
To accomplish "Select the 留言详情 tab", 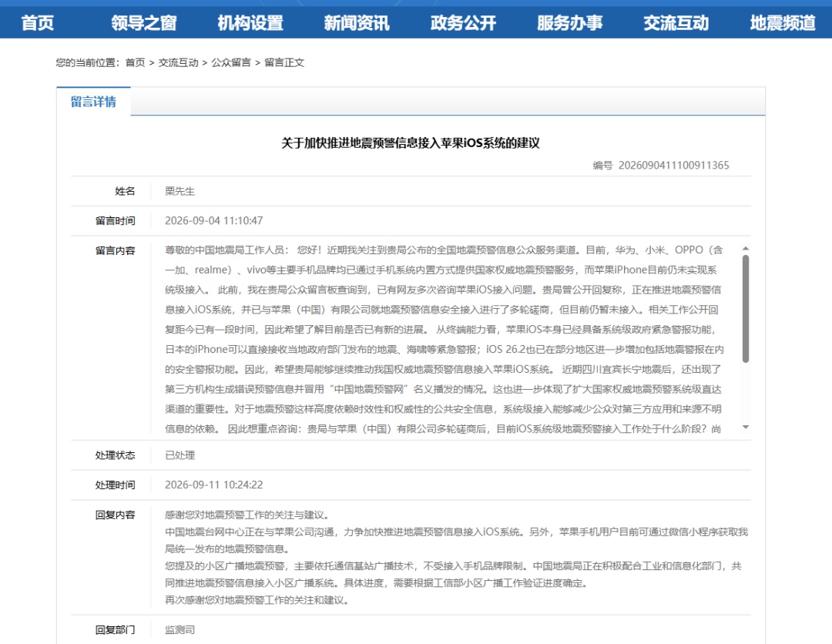I will [93, 102].
